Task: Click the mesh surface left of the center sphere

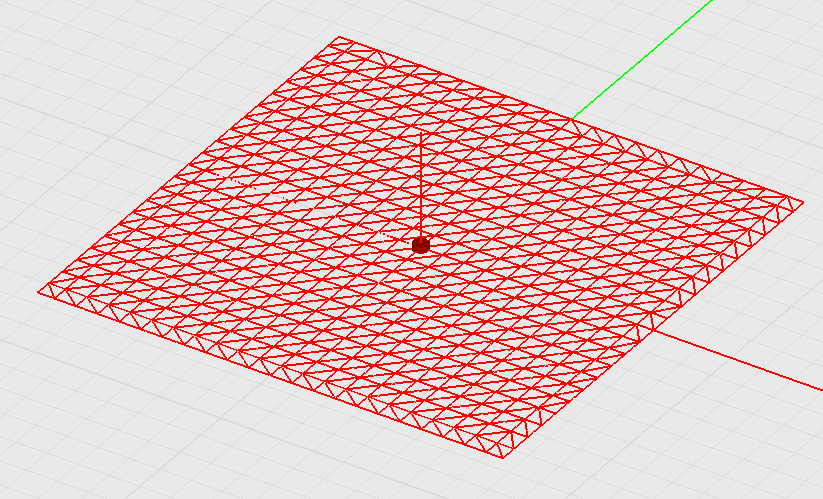Action: tap(300, 245)
